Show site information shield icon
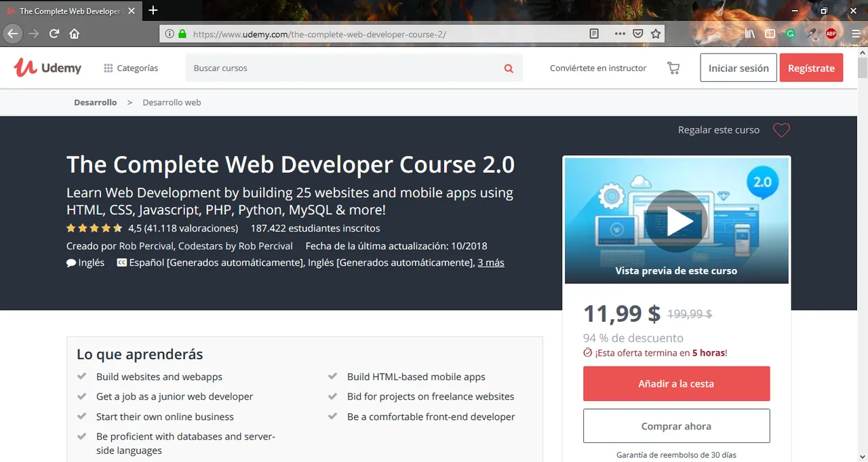This screenshot has height=462, width=868. pyautogui.click(x=169, y=33)
